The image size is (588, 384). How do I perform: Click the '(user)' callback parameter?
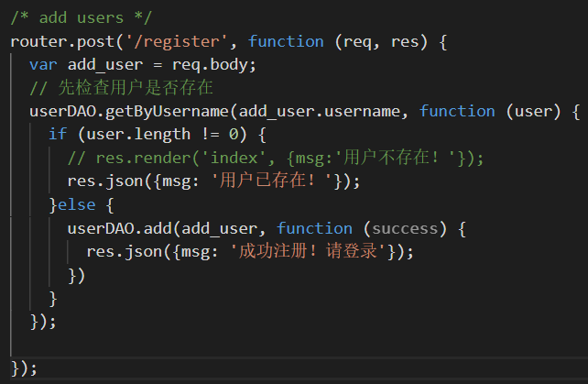(x=533, y=112)
